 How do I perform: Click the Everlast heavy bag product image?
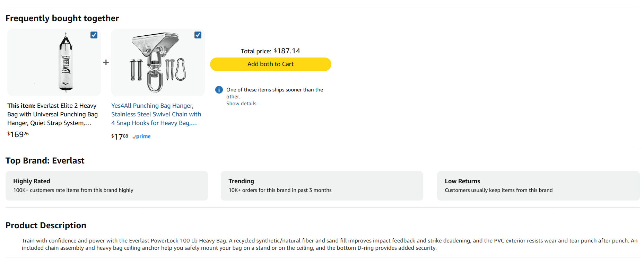[54, 62]
